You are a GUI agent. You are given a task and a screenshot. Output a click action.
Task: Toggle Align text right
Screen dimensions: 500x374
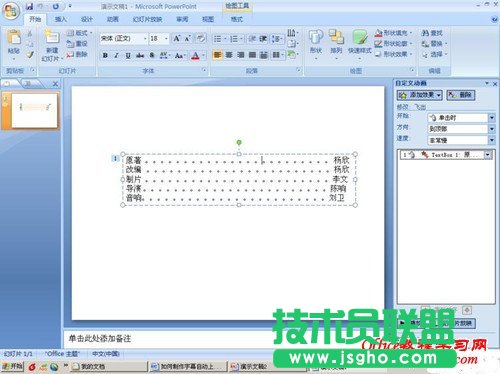click(x=241, y=55)
